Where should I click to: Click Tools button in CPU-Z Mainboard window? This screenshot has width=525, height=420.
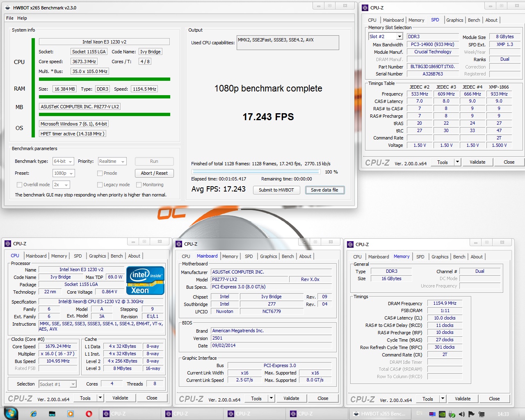(x=256, y=398)
